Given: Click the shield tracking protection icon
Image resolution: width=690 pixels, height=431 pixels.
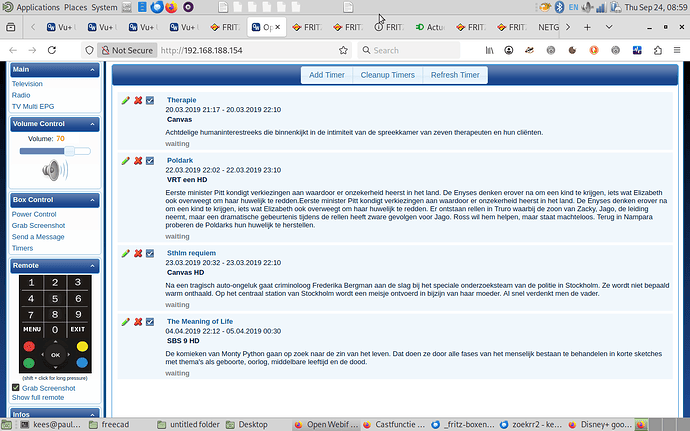Looking at the screenshot, I should pyautogui.click(x=89, y=50).
